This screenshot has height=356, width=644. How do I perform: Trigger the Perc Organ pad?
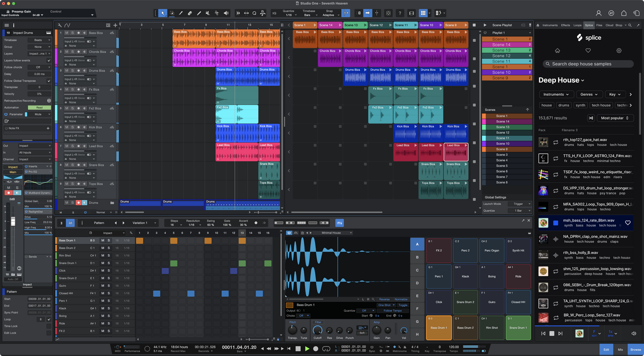tap(492, 250)
